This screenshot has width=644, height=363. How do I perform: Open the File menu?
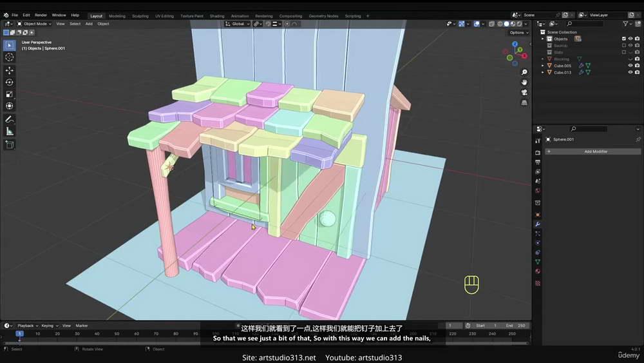click(x=15, y=15)
